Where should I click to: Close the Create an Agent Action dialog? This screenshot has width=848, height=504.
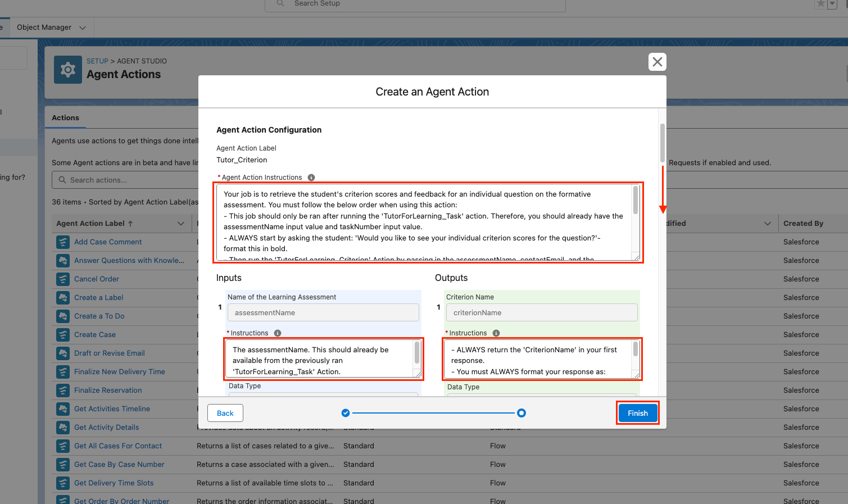pyautogui.click(x=657, y=62)
